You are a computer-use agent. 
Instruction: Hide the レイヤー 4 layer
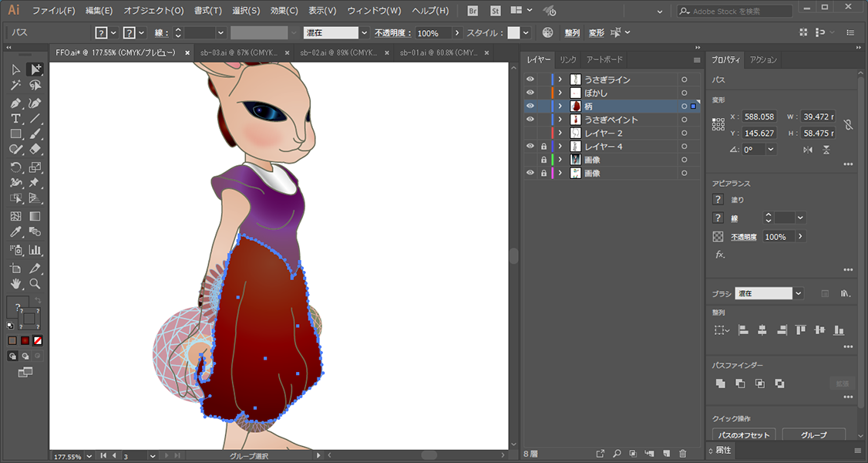pos(530,146)
